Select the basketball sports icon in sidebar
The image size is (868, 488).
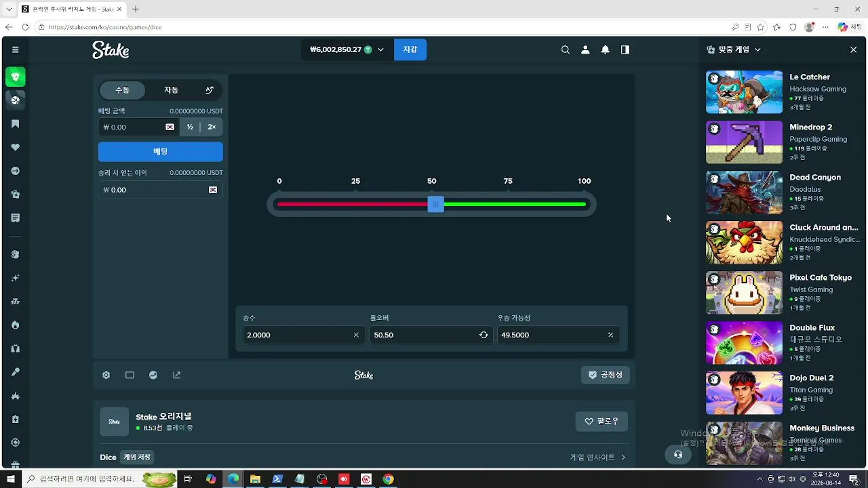point(15,100)
